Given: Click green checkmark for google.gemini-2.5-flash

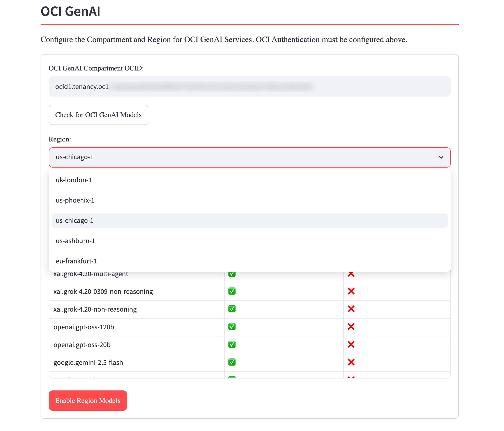Looking at the screenshot, I should click(x=232, y=362).
